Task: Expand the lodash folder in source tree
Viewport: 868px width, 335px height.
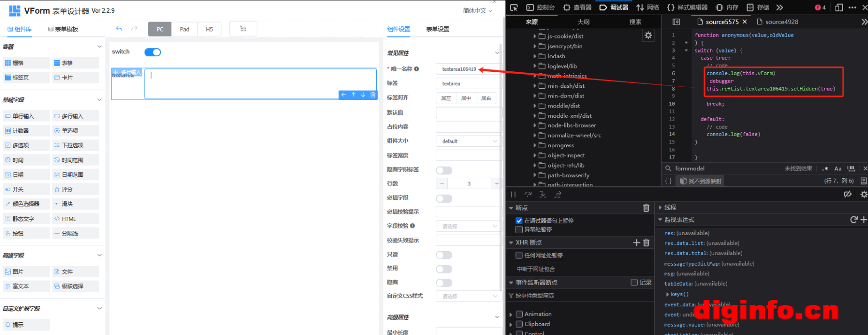Action: click(x=534, y=56)
